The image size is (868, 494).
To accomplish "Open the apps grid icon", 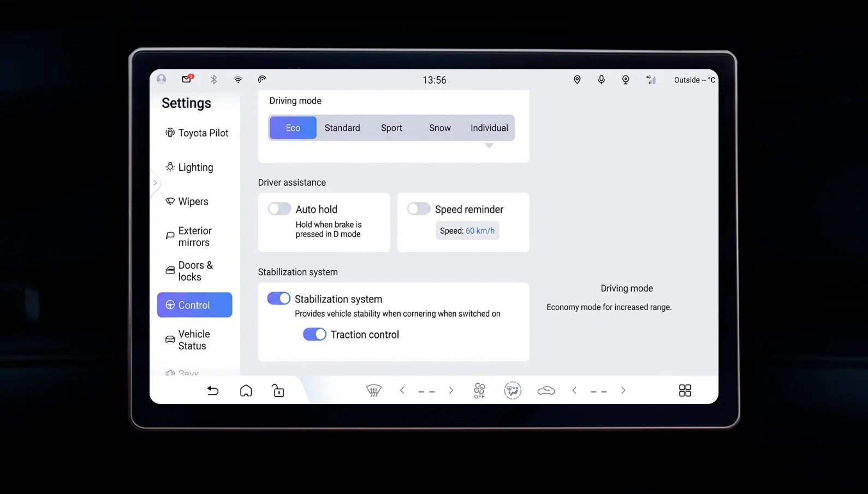I will (685, 390).
